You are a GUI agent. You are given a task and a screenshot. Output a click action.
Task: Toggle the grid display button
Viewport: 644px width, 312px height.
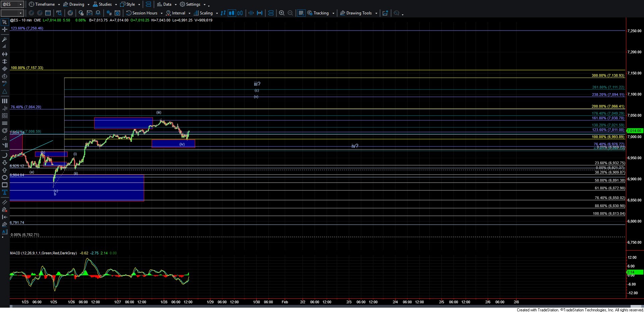tap(301, 13)
